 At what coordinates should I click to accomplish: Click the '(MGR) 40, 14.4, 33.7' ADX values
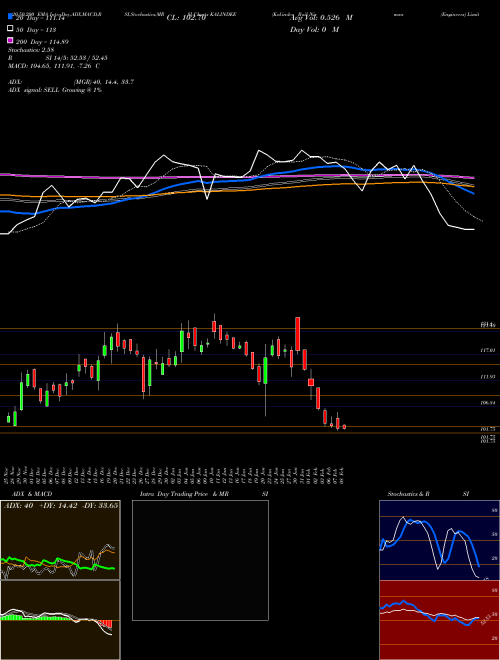[104, 82]
